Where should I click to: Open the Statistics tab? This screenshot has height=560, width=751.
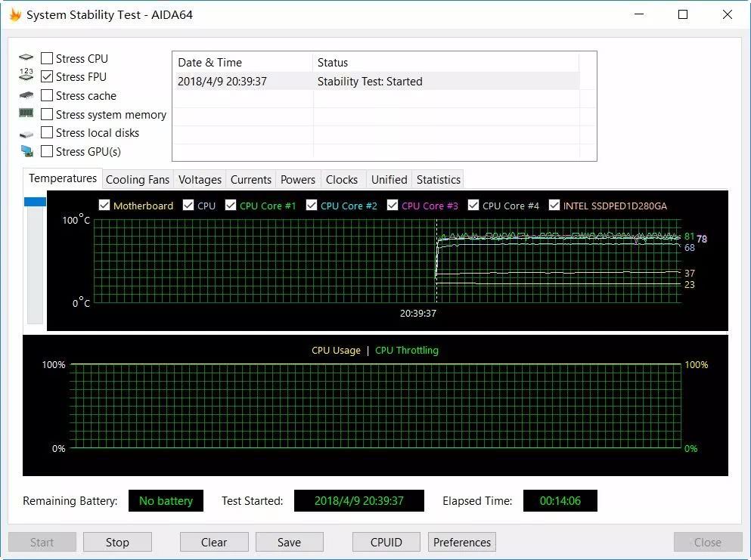(x=438, y=180)
